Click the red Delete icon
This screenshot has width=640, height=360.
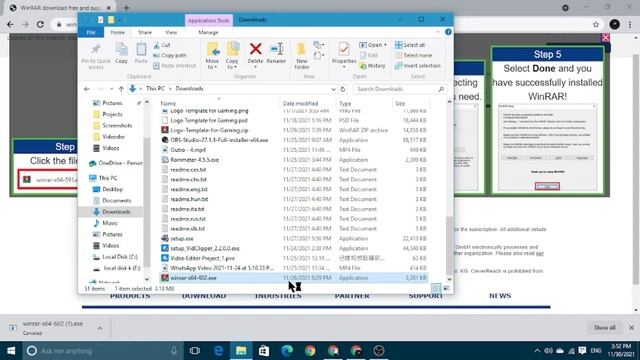tap(256, 49)
